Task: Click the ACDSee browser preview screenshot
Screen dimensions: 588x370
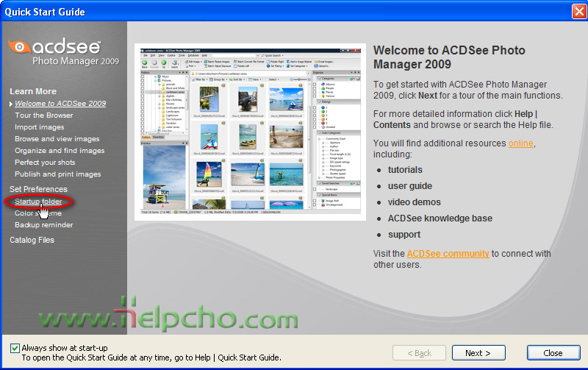Action: tap(251, 132)
